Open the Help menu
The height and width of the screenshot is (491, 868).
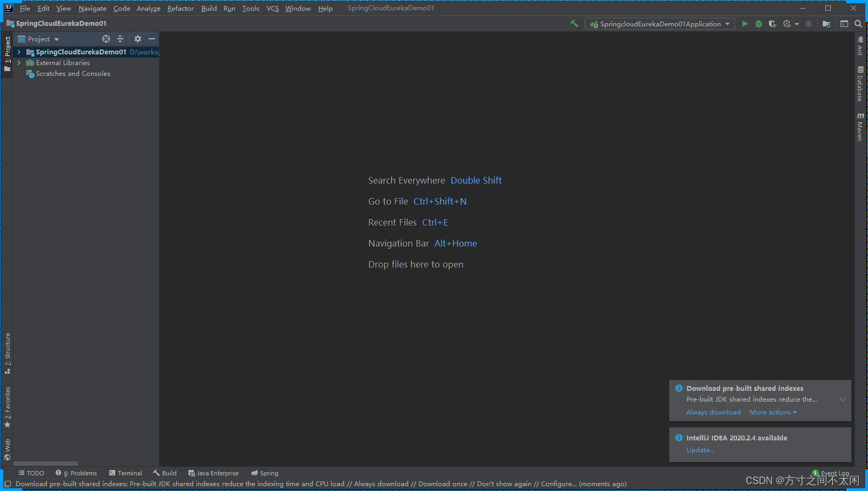[325, 8]
